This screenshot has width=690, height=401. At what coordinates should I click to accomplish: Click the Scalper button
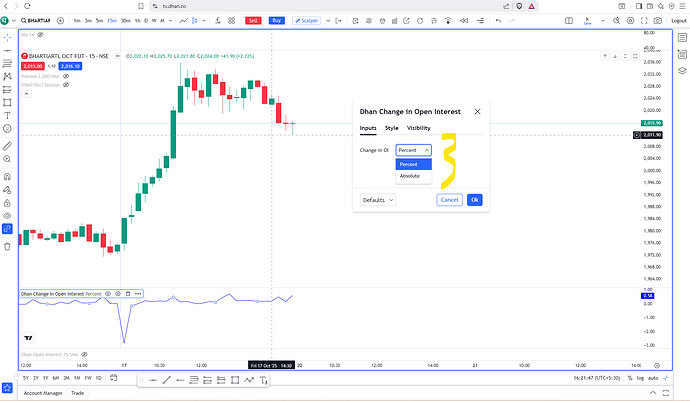(306, 21)
